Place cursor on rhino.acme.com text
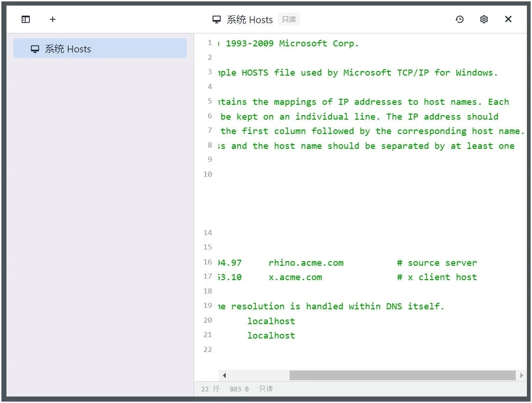The image size is (532, 403). pos(306,263)
